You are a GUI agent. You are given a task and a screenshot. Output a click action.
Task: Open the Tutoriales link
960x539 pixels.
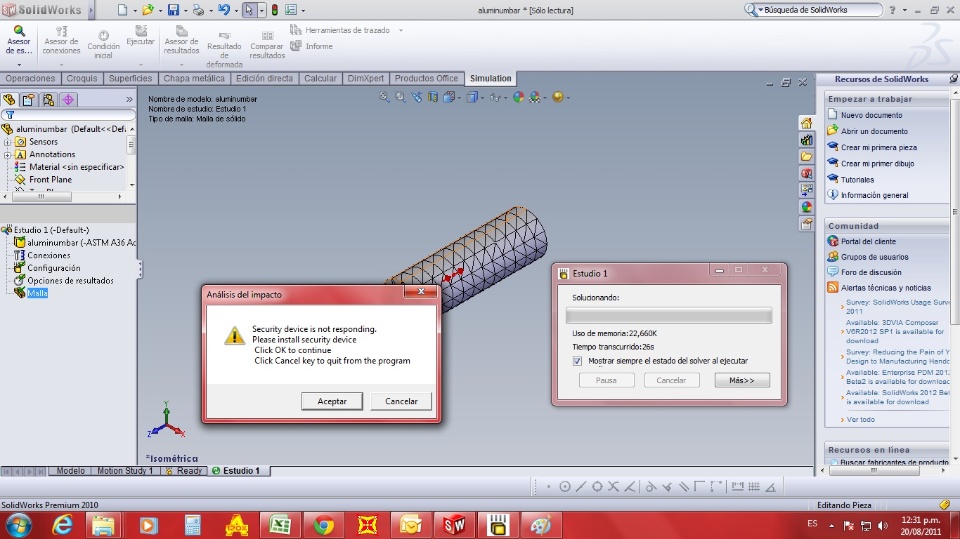(x=857, y=179)
